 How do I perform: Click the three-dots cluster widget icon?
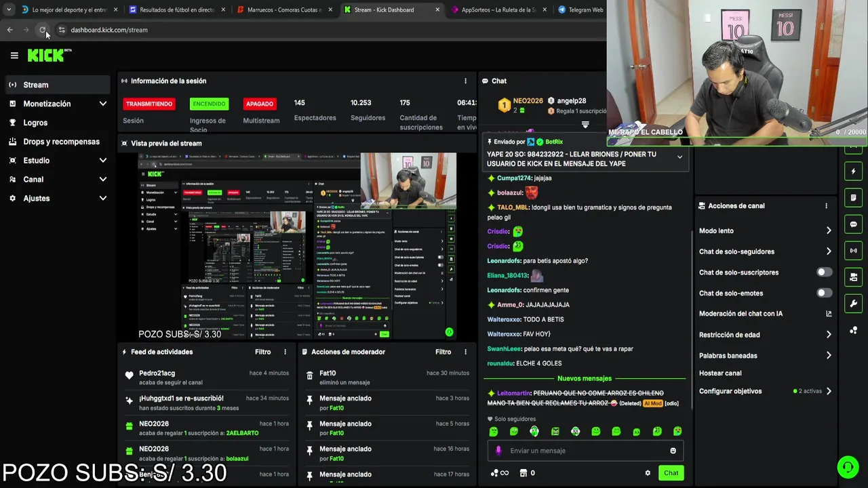click(853, 330)
